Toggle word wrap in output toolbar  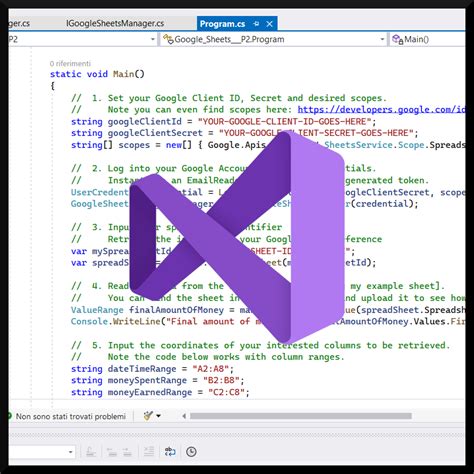tap(170, 452)
